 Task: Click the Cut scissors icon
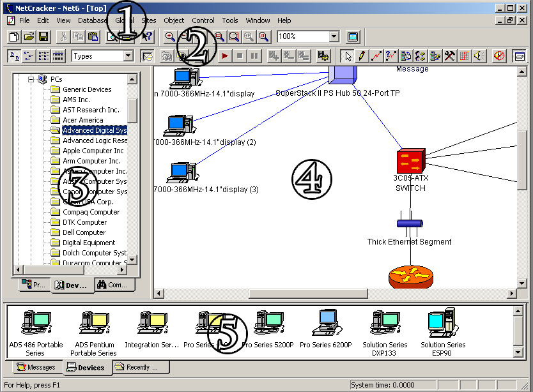coord(63,36)
